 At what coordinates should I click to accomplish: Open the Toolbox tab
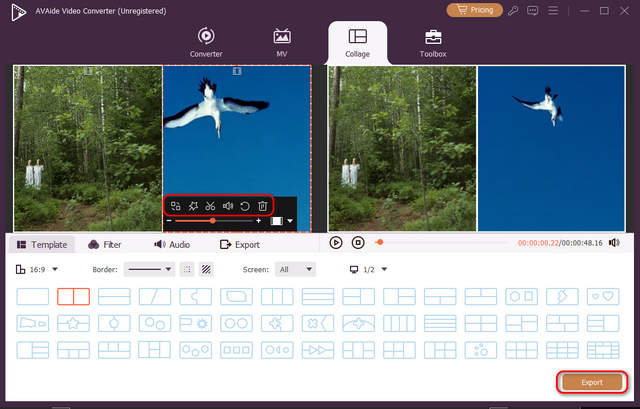click(433, 43)
